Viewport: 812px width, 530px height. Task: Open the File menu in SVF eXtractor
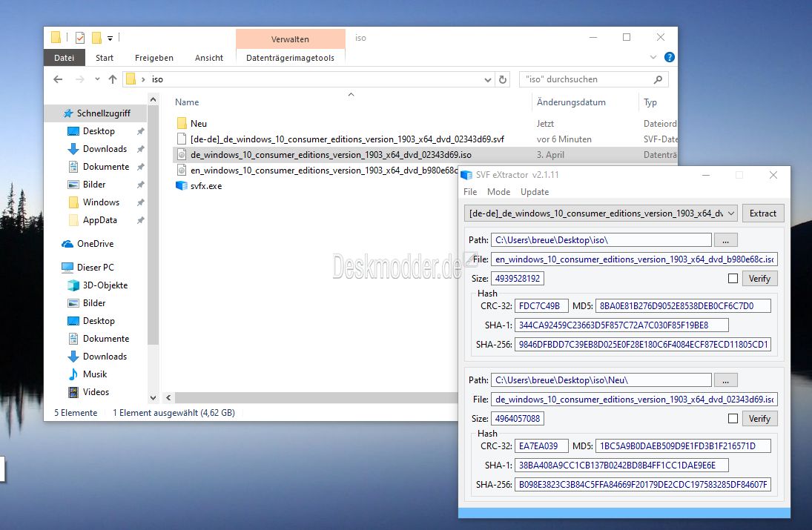coord(470,192)
